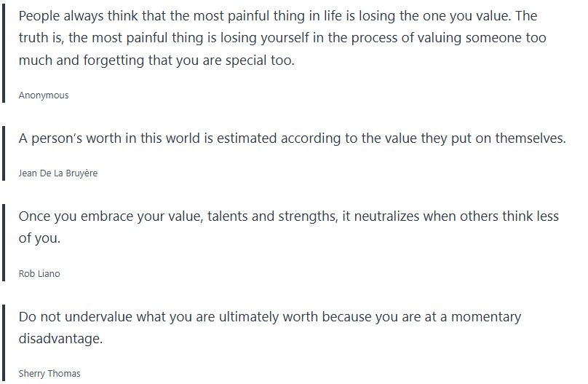Click the author name Sherry Thomas
This screenshot has width=588, height=384.
49,374
